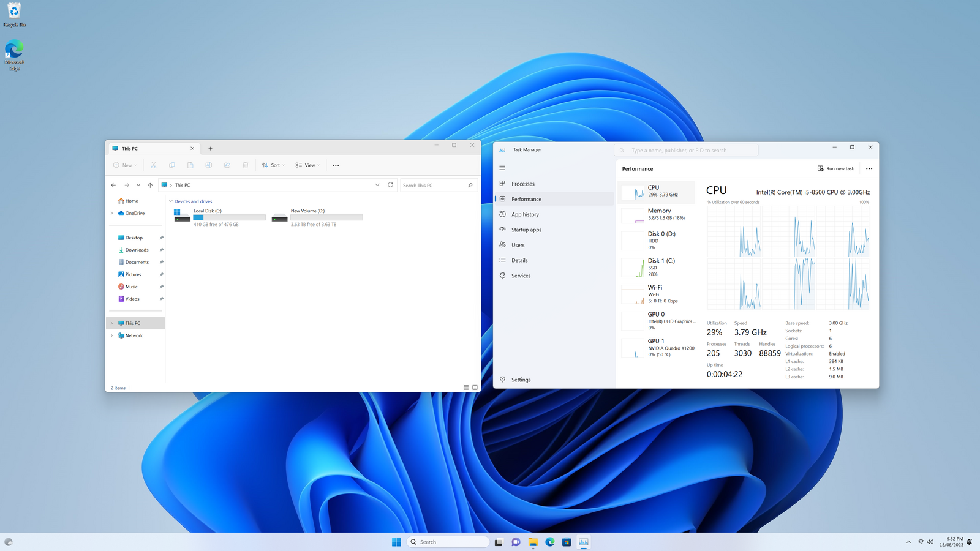Open Startup apps in Task Manager

(x=526, y=230)
